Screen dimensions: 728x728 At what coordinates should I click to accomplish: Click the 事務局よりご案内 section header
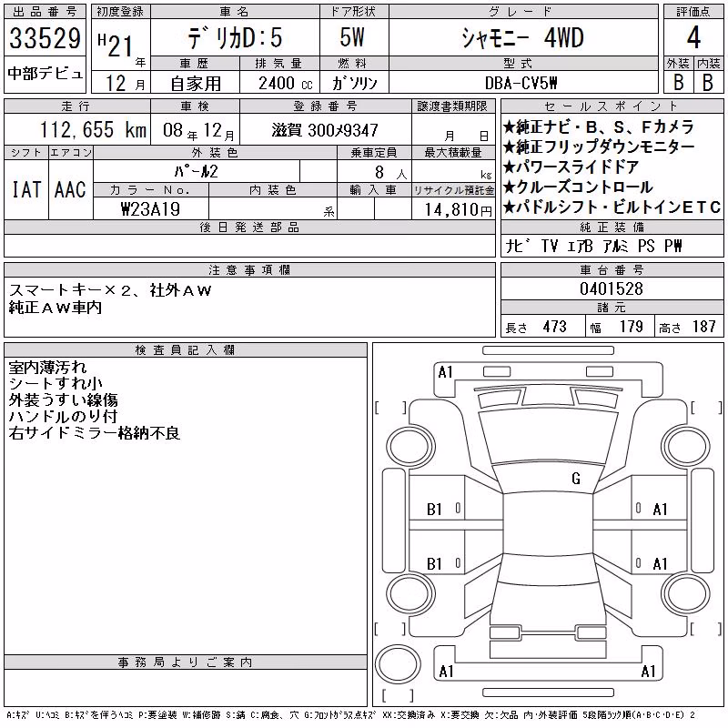point(186,662)
